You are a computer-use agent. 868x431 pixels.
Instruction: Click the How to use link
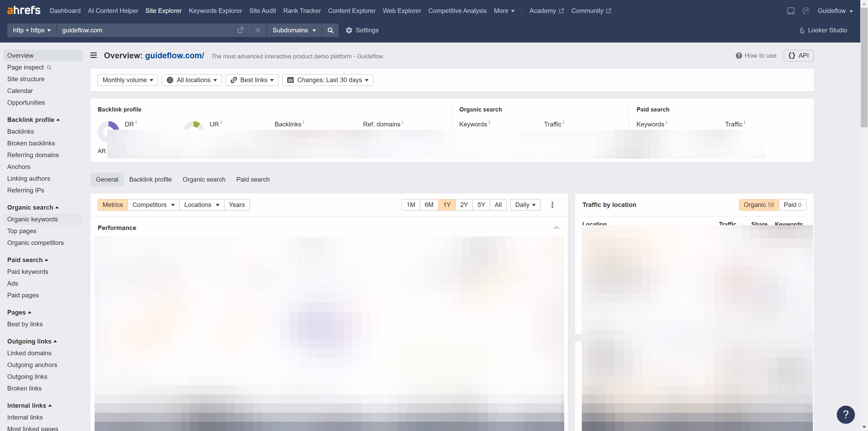point(760,55)
